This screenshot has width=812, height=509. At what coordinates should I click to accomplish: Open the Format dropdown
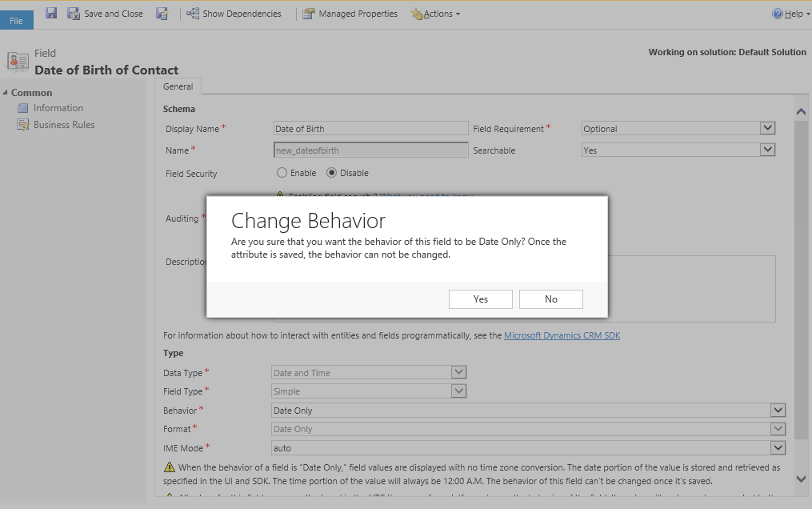point(778,429)
